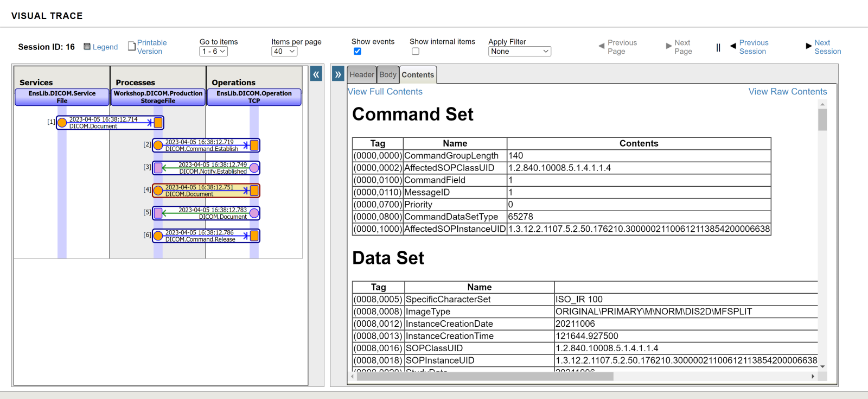868x399 pixels.
Task: Go to Previous Session arrow
Action: tap(733, 46)
